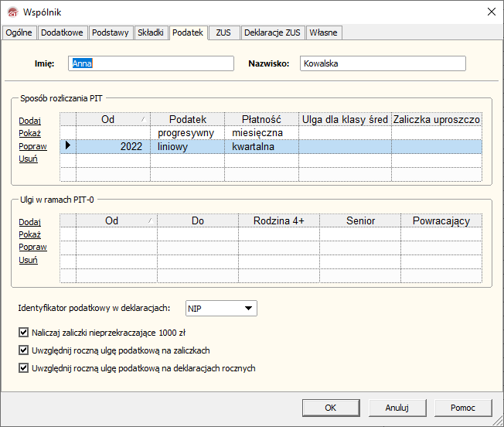
Task: Close the Wspólnik dialog window
Action: (x=490, y=12)
